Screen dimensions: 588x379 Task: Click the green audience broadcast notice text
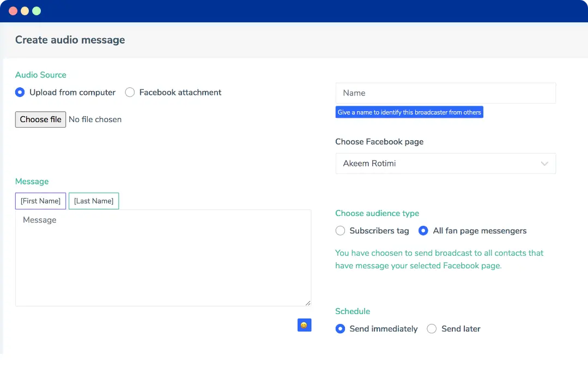pyautogui.click(x=439, y=259)
